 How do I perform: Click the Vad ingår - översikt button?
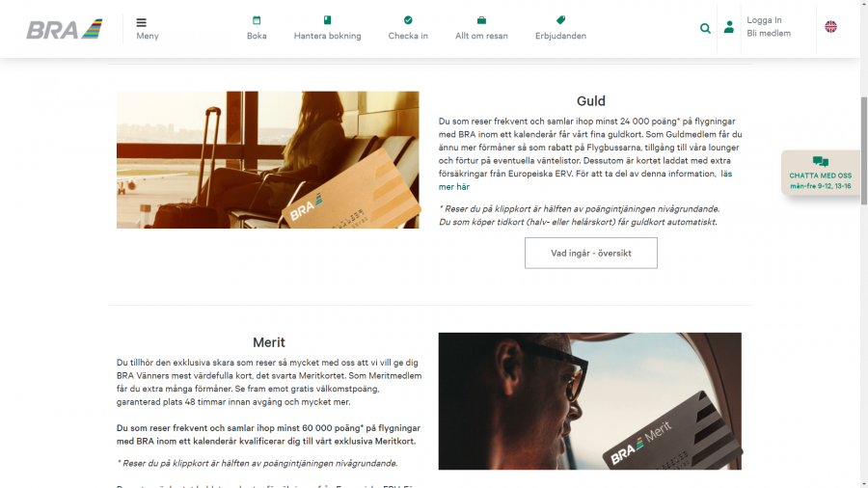(590, 253)
